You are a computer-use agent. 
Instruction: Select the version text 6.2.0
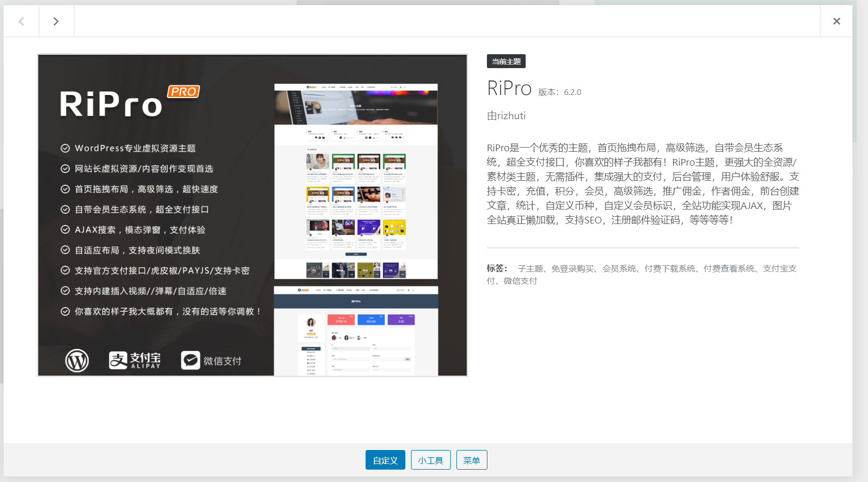(572, 92)
